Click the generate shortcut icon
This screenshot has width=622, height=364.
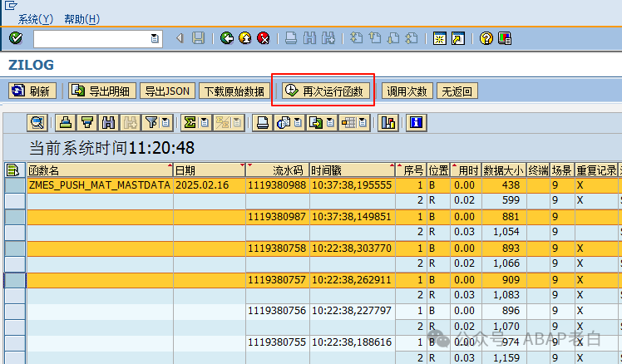coord(458,38)
